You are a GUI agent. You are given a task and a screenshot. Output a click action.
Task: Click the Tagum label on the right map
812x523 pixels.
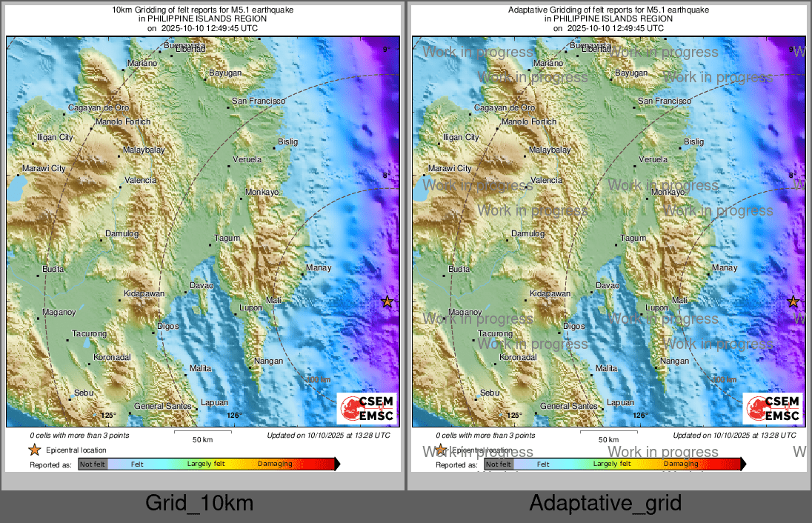coord(633,239)
